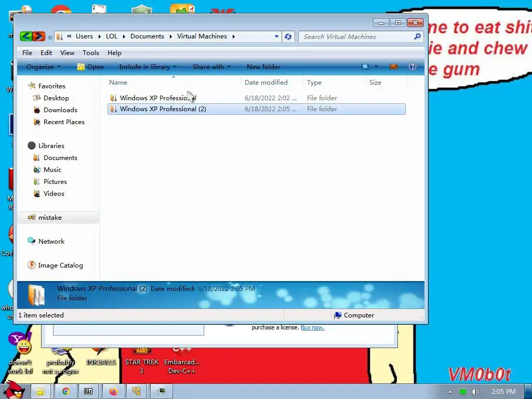The height and width of the screenshot is (399, 532).
Task: Toggle the preview pane icon
Action: (394, 66)
